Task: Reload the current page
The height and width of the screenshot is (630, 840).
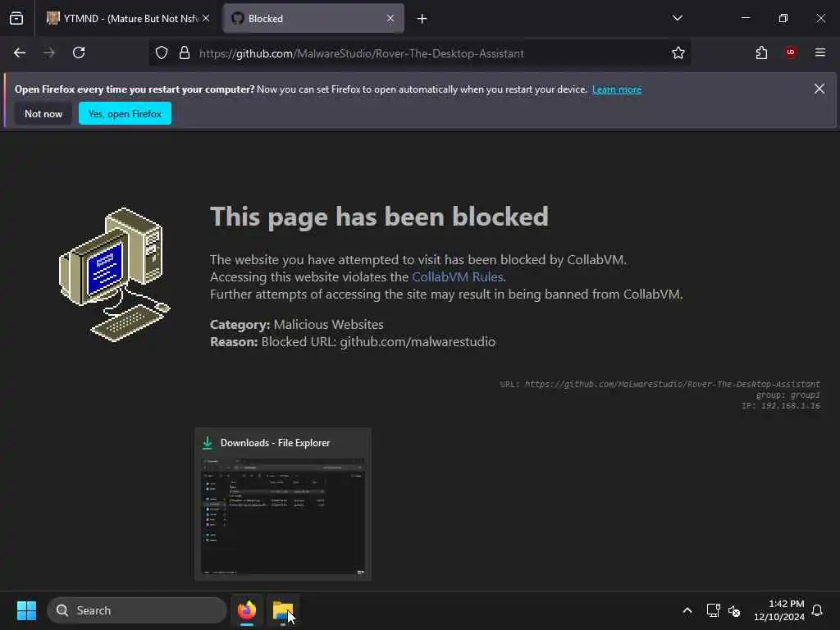Action: click(x=79, y=52)
